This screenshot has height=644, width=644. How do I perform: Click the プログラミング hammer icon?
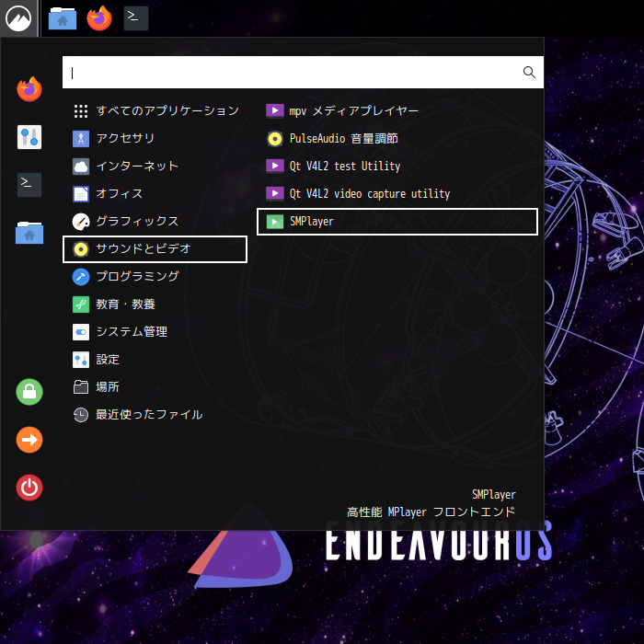81,276
